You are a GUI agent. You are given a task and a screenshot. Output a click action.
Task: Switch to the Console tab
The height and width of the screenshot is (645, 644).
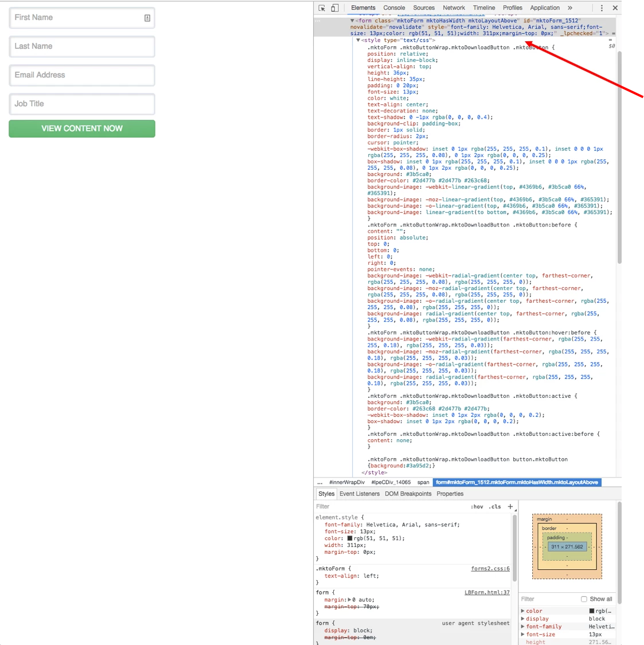[394, 8]
